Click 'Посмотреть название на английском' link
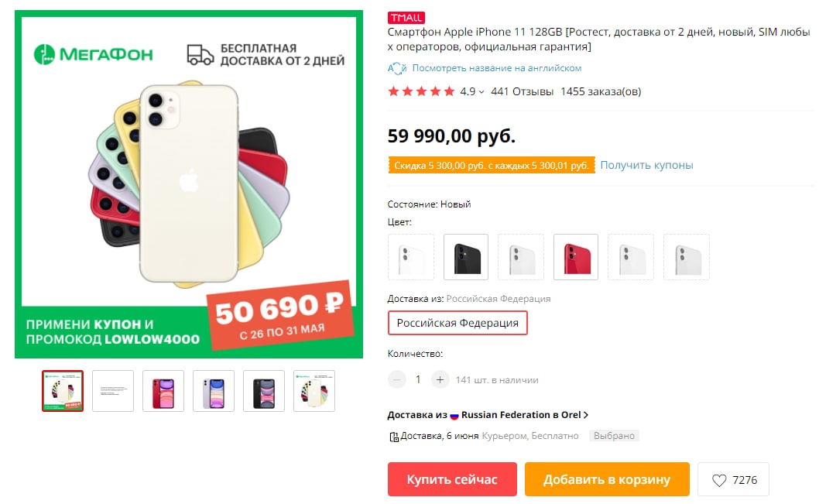819x504 pixels. tap(496, 68)
